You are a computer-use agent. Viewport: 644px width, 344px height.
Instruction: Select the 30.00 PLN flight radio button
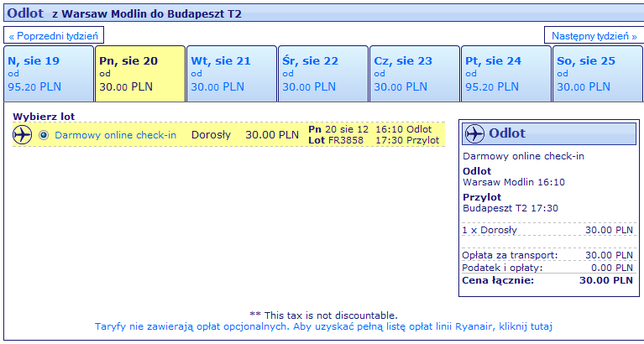tap(44, 134)
